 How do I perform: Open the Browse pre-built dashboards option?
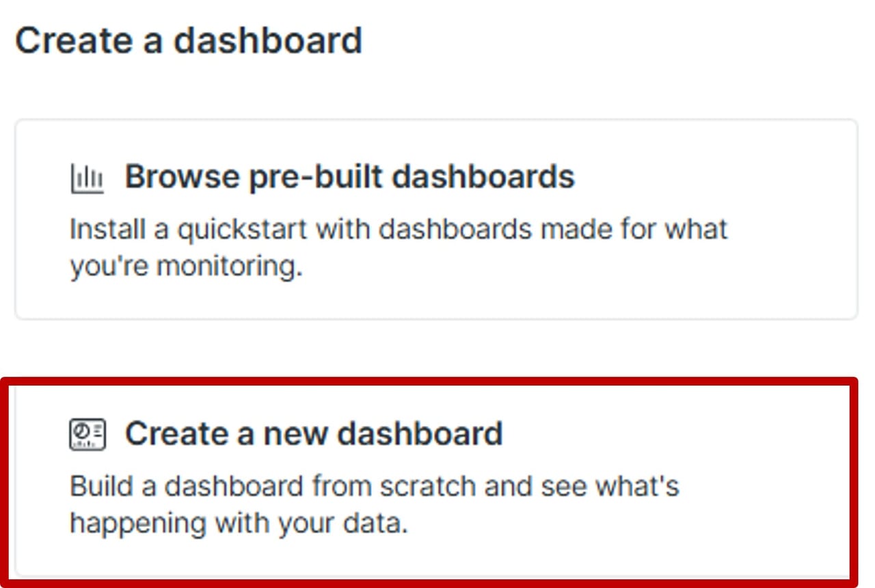coord(436,219)
